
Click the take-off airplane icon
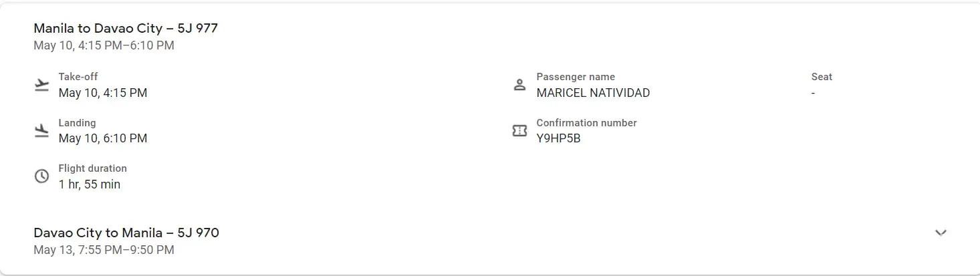[x=41, y=86]
